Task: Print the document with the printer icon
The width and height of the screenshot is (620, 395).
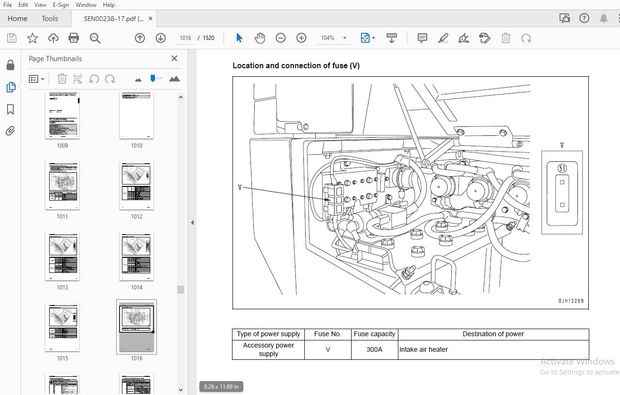Action: point(74,38)
